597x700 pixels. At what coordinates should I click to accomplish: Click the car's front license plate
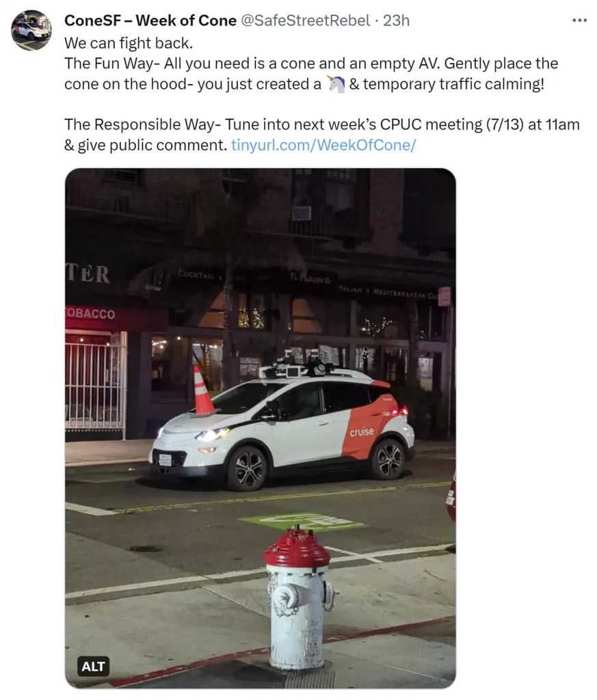(165, 460)
